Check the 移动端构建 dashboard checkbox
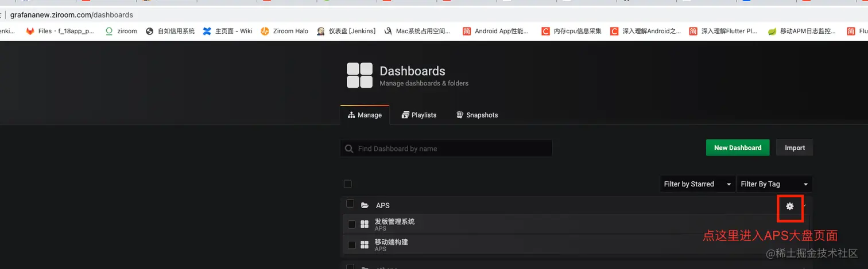Viewport: 868px width, 269px height. pos(352,245)
